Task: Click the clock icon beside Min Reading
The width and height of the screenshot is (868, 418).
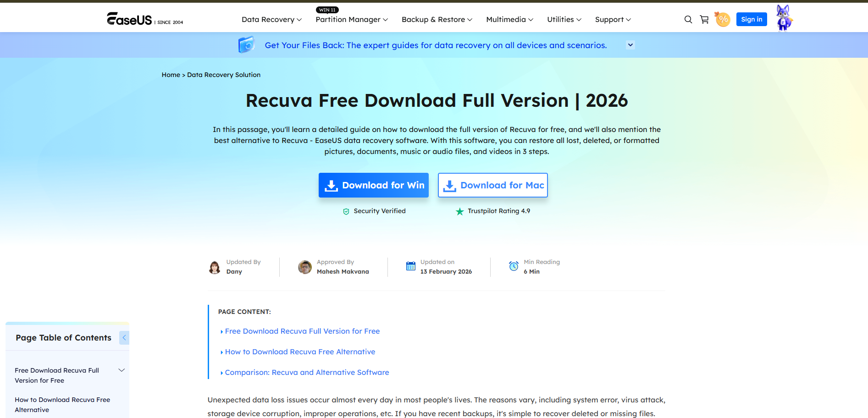Action: coord(514,266)
